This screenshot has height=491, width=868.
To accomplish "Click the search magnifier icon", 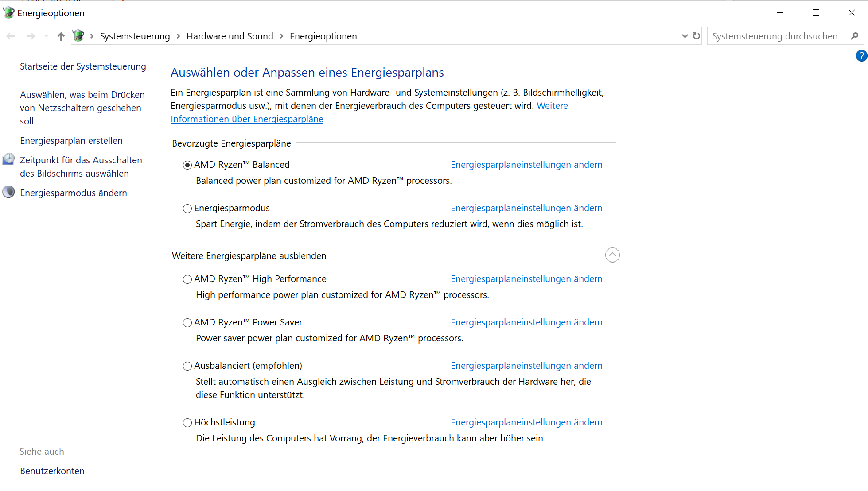I will point(855,36).
